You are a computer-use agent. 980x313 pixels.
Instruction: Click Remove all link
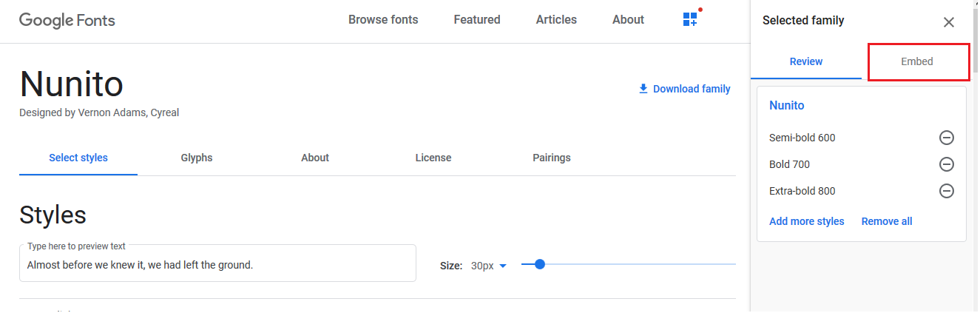887,221
